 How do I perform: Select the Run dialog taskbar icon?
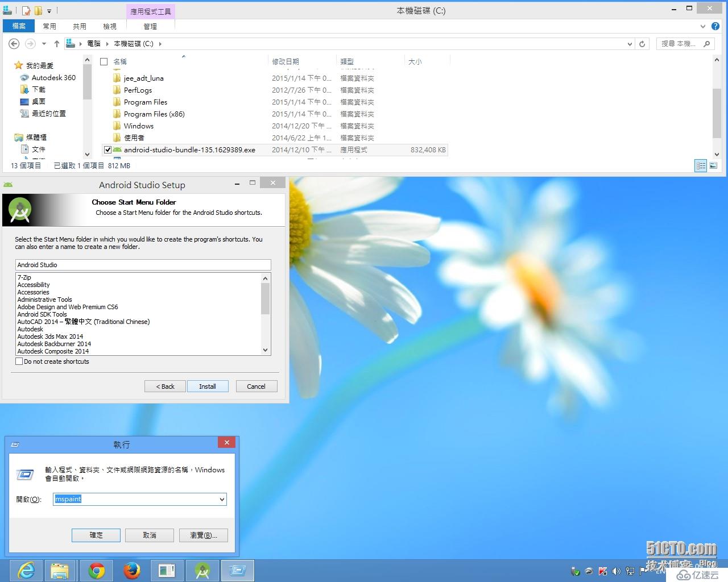click(237, 571)
